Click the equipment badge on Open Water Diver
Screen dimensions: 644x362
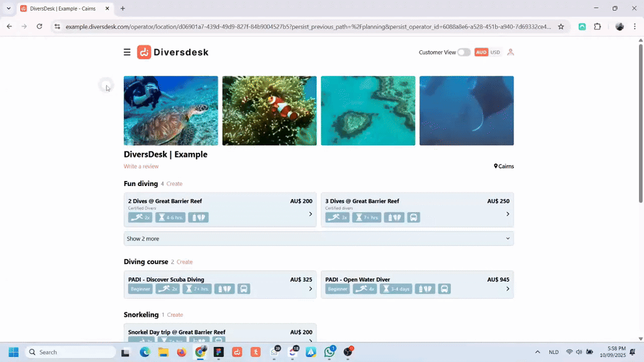click(425, 289)
